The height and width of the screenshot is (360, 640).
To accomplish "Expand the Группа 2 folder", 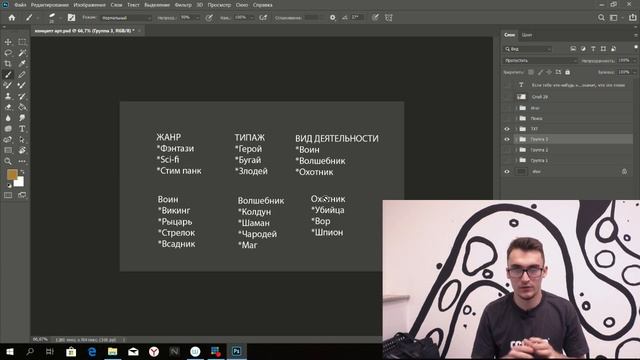I will tap(517, 150).
